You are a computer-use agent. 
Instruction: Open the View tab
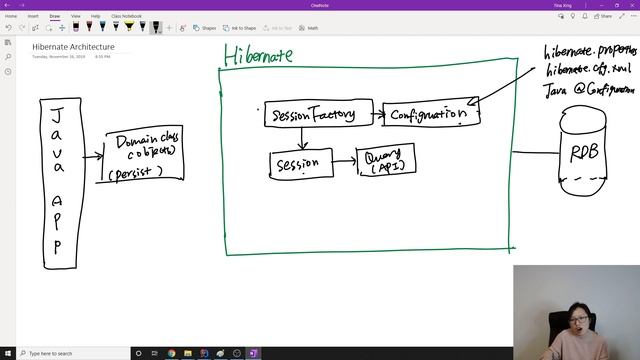[x=76, y=16]
